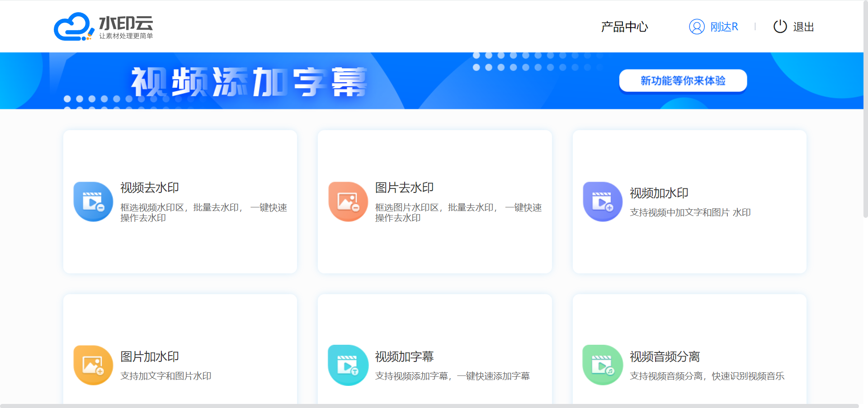The width and height of the screenshot is (868, 408).
Task: Open the 视频去水印 blue video icon
Action: 93,202
